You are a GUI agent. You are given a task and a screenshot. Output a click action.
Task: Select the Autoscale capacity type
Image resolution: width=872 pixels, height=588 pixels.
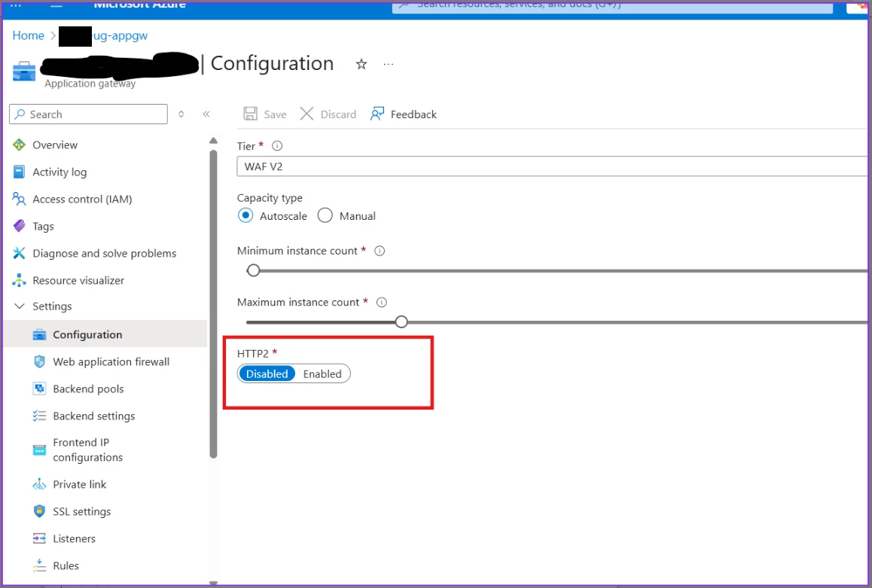(x=245, y=215)
